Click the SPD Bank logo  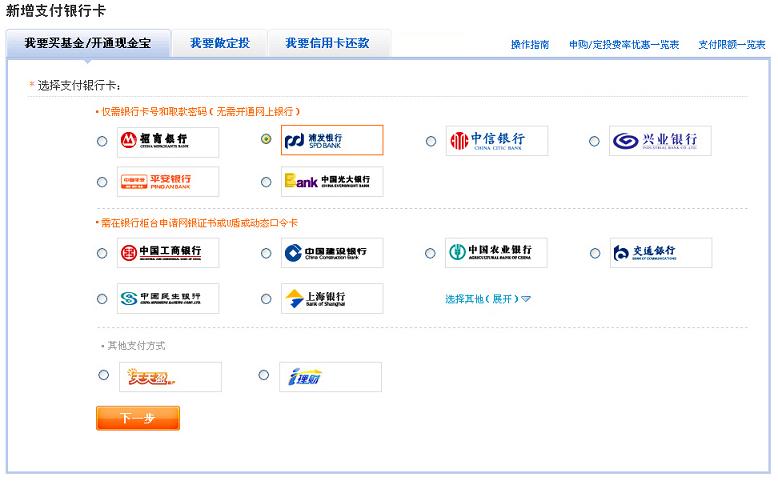tap(331, 140)
